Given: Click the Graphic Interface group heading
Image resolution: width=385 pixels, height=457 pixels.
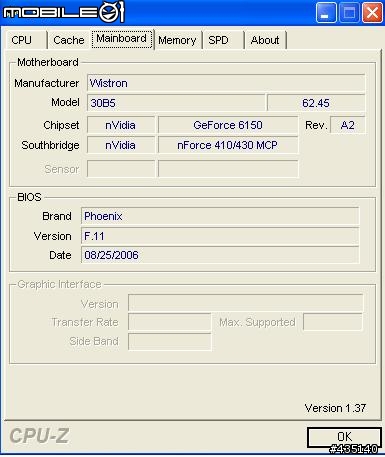Looking at the screenshot, I should 59,284.
